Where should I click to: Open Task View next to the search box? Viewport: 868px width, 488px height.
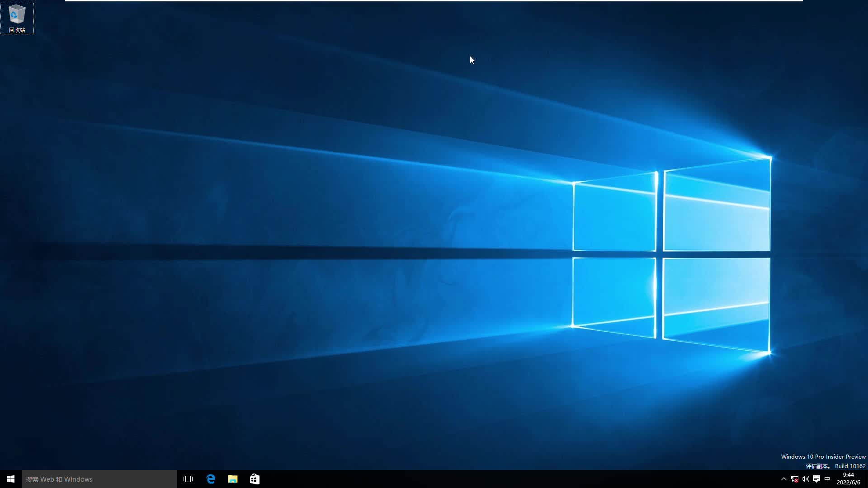tap(188, 479)
